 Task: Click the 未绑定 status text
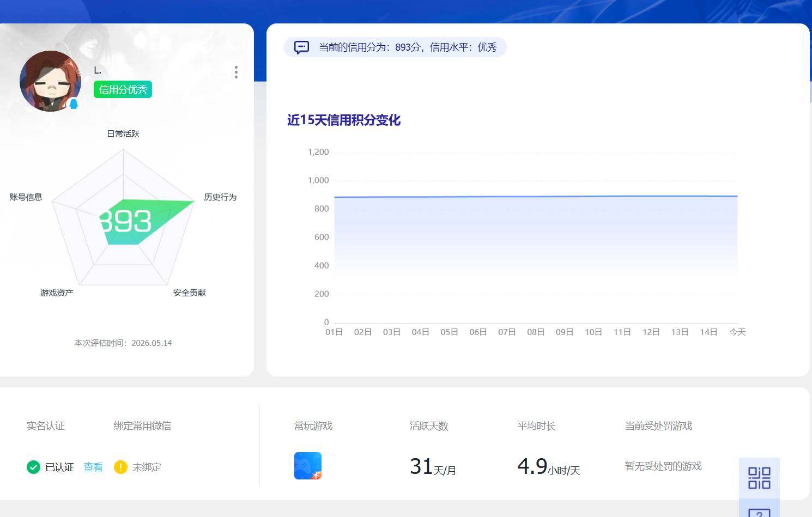[147, 467]
